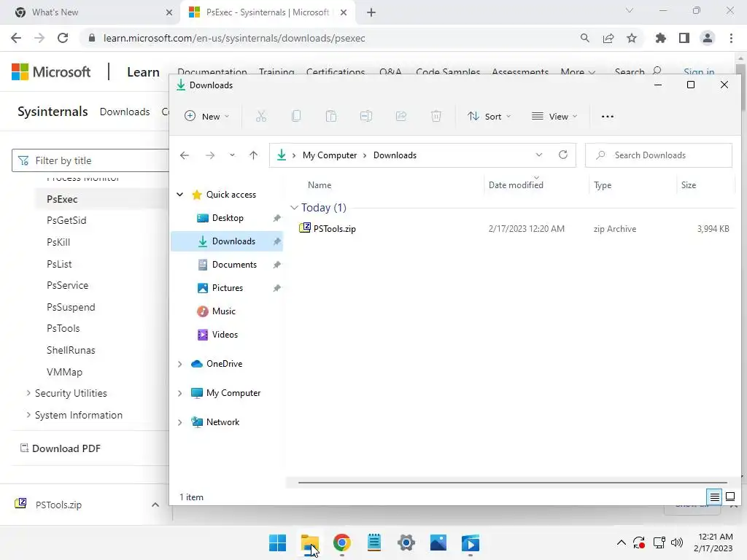
Task: Bookmark this page with star icon
Action: point(632,38)
